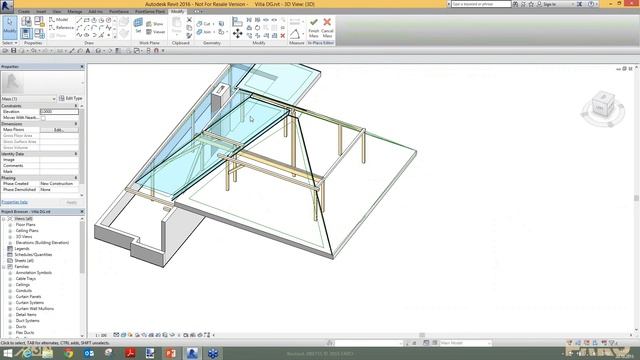Select the Ceiling Plans tree item
The image size is (640, 360).
coord(27,231)
